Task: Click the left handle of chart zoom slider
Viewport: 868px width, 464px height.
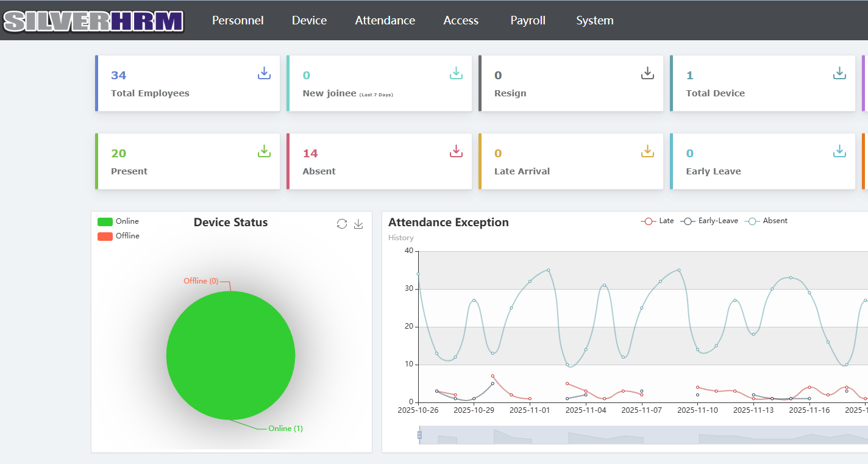Action: [419, 435]
